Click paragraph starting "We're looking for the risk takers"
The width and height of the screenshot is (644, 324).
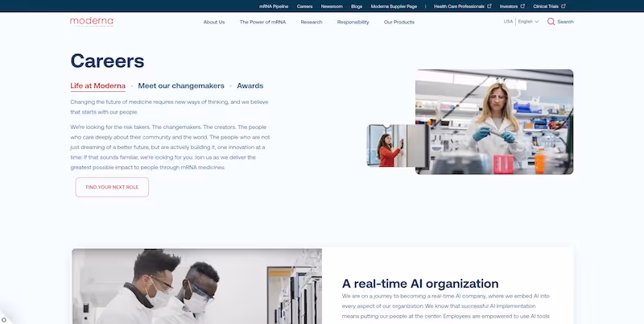pos(170,147)
